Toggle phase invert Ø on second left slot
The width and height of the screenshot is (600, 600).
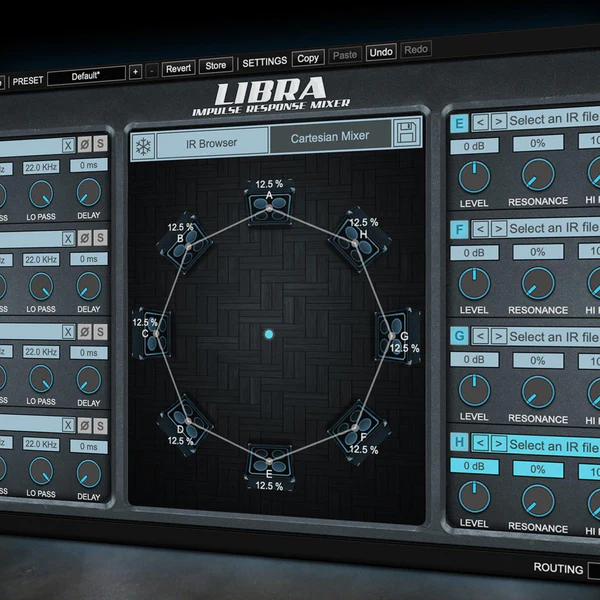85,238
